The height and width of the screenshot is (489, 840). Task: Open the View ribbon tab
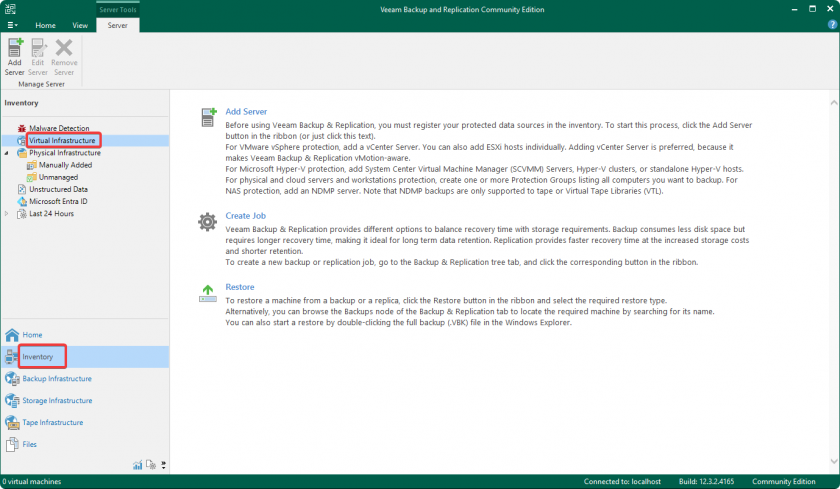80,25
